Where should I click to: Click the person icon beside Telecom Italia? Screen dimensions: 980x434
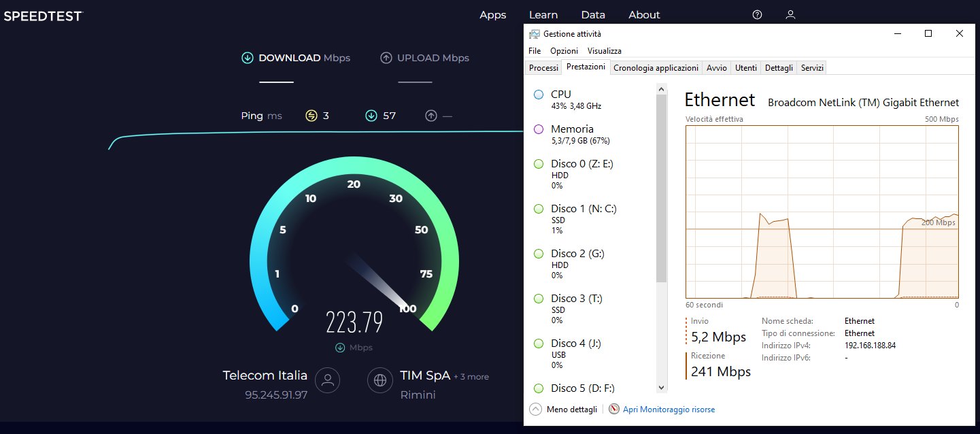click(327, 380)
